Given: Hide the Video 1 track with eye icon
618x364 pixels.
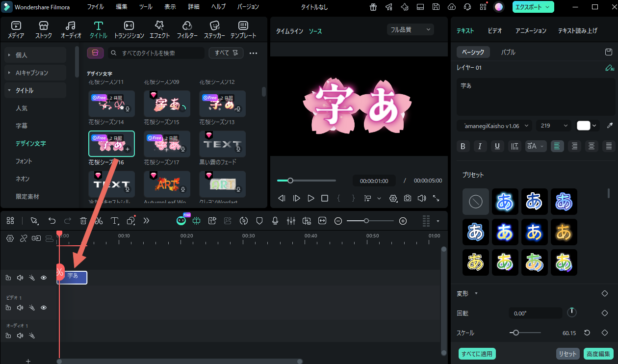Looking at the screenshot, I should [x=44, y=308].
